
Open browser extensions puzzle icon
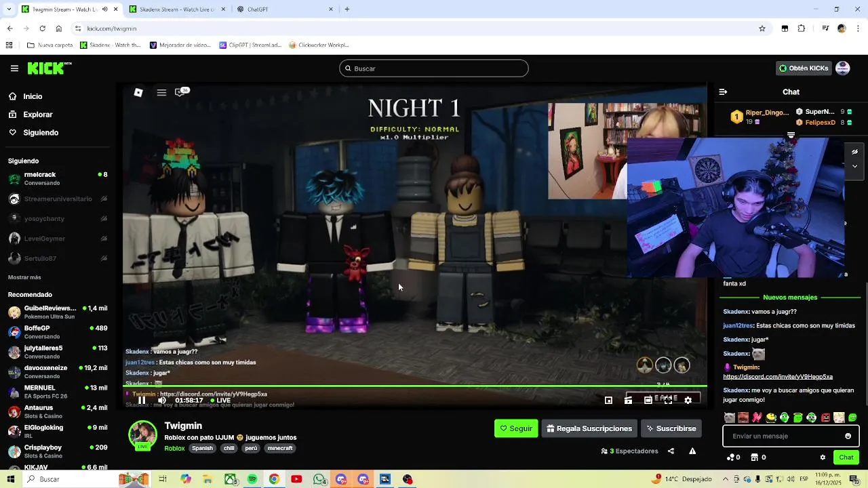[x=802, y=28]
